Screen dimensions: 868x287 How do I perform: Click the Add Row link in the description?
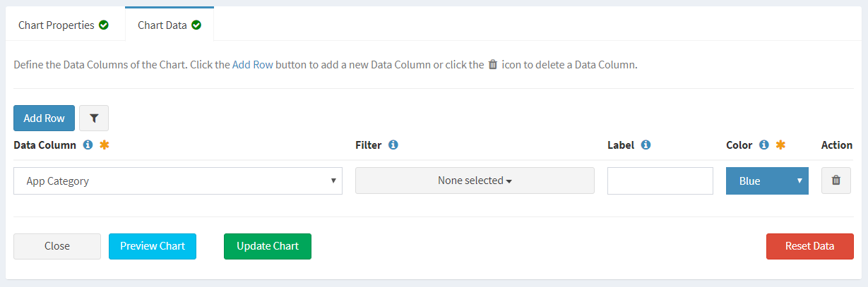tap(253, 64)
